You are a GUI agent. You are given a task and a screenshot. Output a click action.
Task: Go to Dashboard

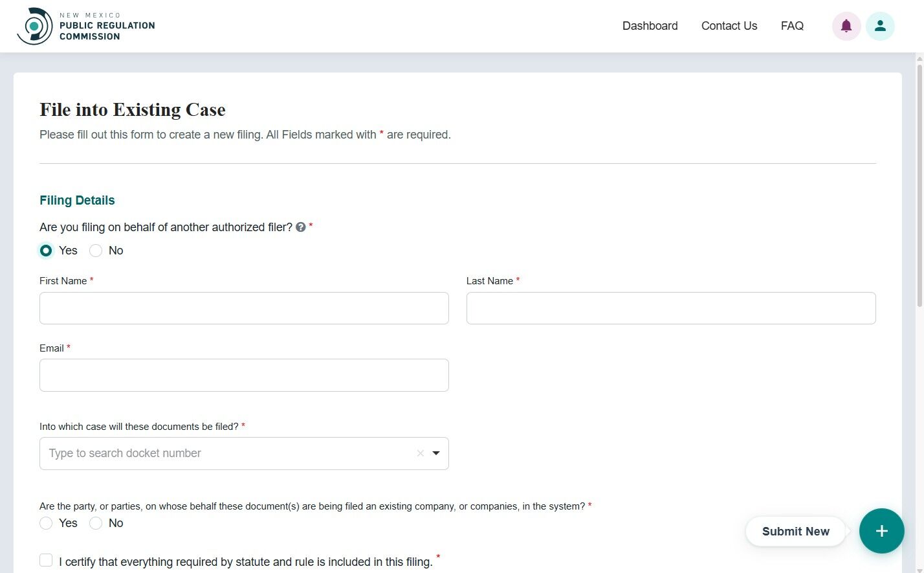(650, 26)
